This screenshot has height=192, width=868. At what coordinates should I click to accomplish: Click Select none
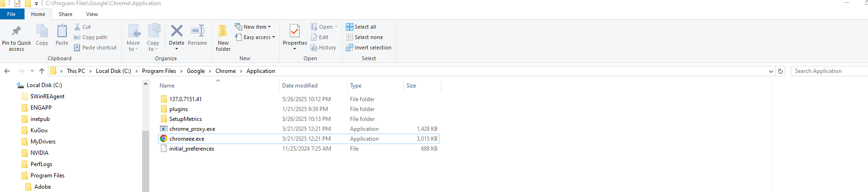(x=364, y=37)
